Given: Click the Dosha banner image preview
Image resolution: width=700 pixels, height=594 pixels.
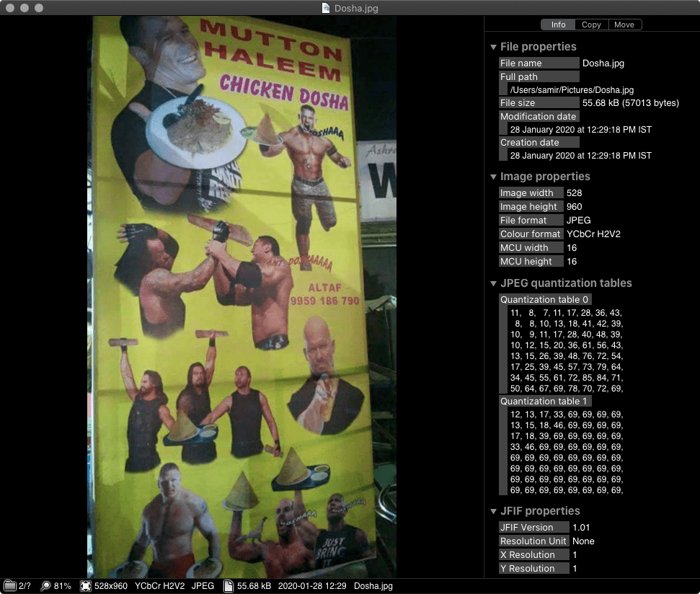Looking at the screenshot, I should [x=242, y=297].
